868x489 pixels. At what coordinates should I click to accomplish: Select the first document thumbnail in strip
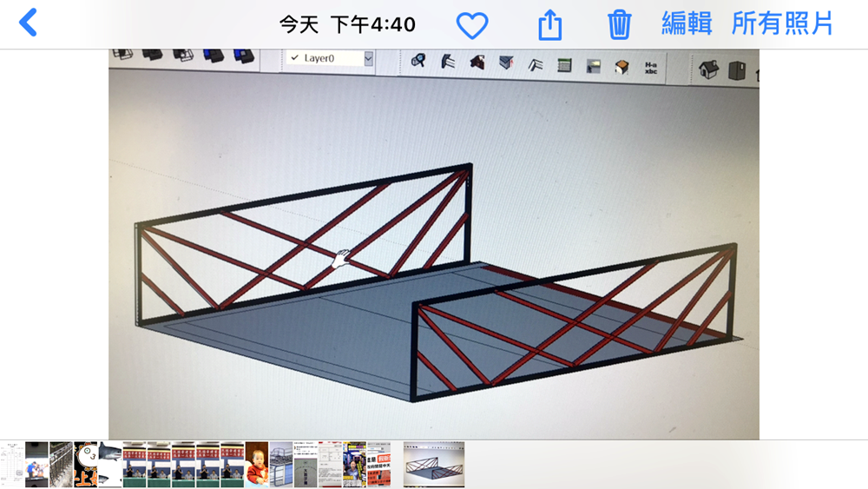12,464
